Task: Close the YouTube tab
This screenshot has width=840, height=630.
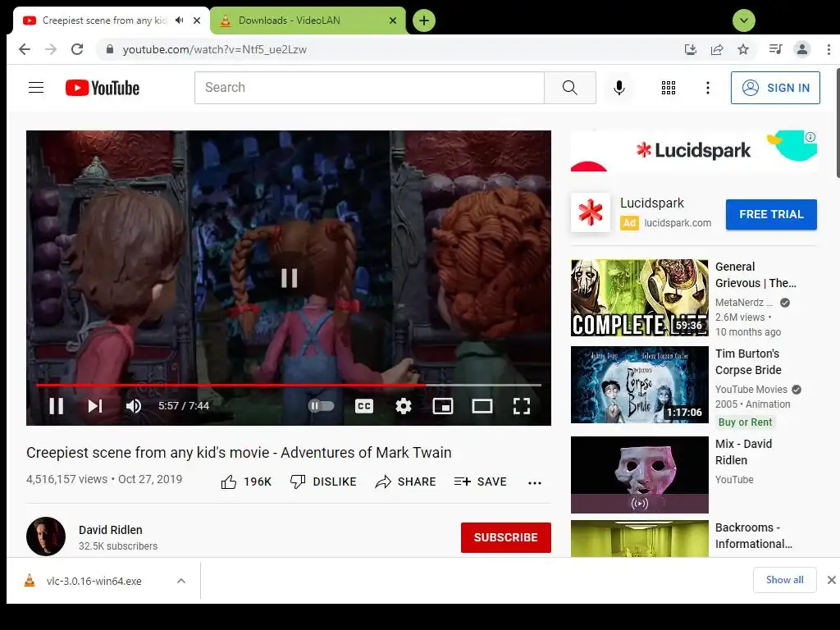Action: tap(197, 21)
